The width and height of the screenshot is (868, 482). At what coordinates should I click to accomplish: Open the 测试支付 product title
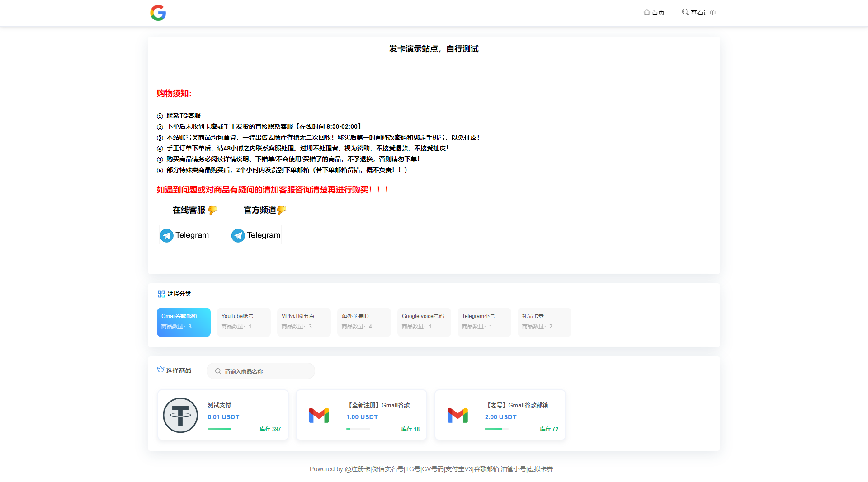point(219,405)
